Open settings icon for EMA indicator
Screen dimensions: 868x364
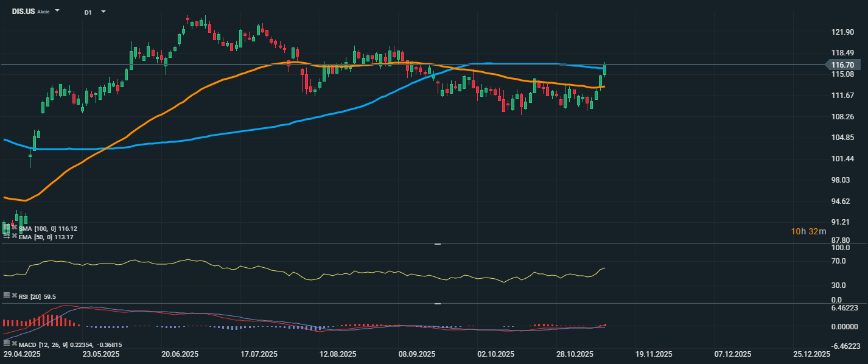[6, 236]
